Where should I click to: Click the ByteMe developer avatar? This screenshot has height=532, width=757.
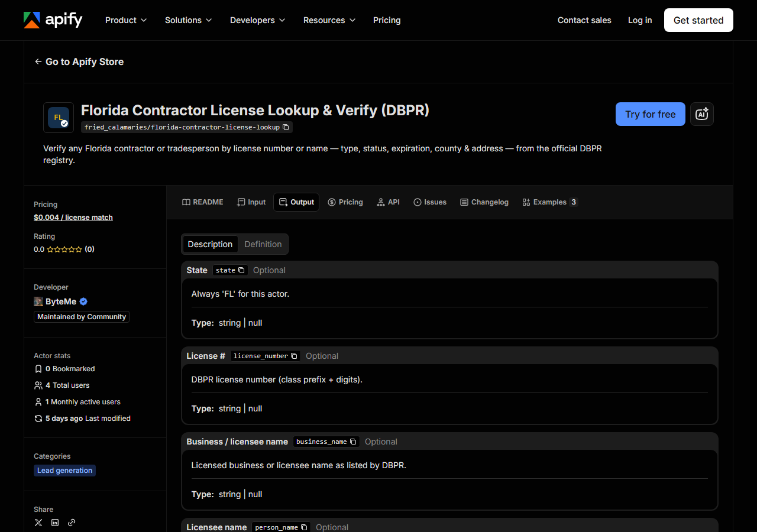[38, 301]
